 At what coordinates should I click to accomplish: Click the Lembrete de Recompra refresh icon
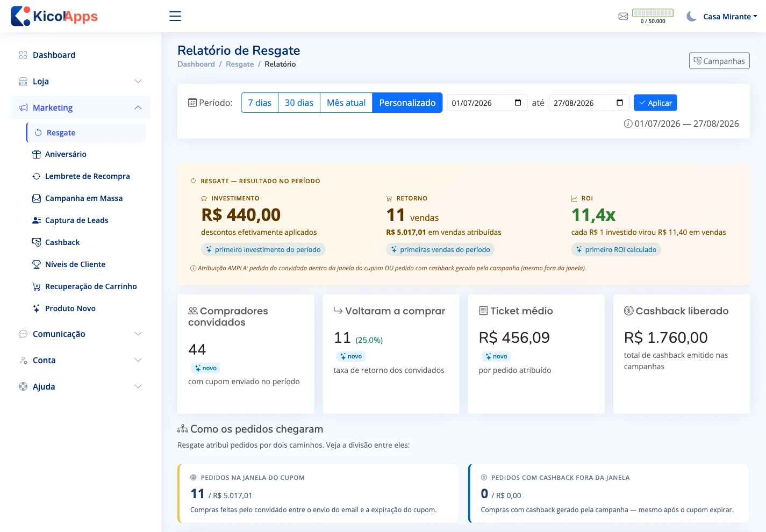coord(37,176)
